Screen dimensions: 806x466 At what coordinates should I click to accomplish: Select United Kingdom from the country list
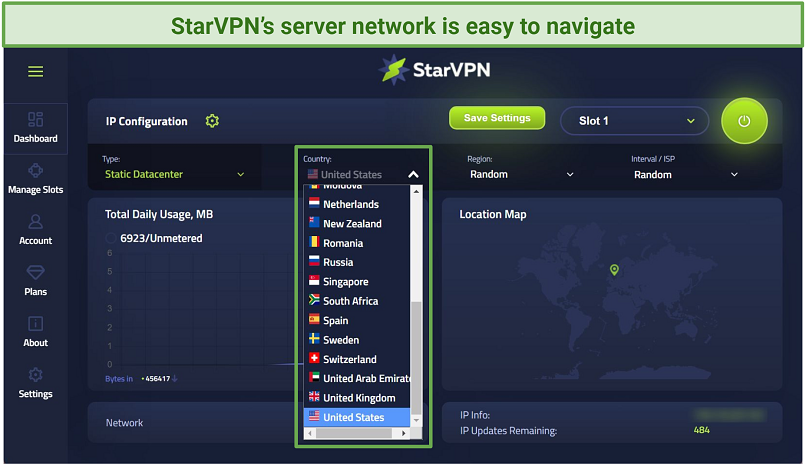click(358, 398)
